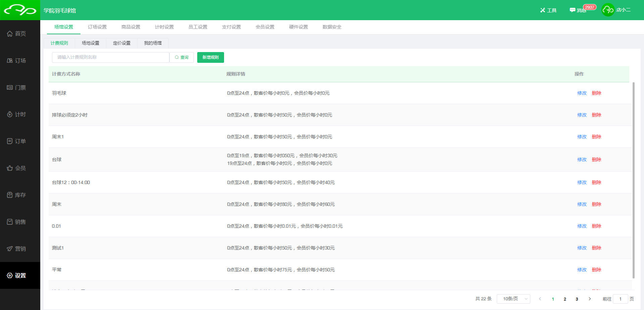Open the 定价设置 sub-tab
The width and height of the screenshot is (644, 310).
pos(122,43)
